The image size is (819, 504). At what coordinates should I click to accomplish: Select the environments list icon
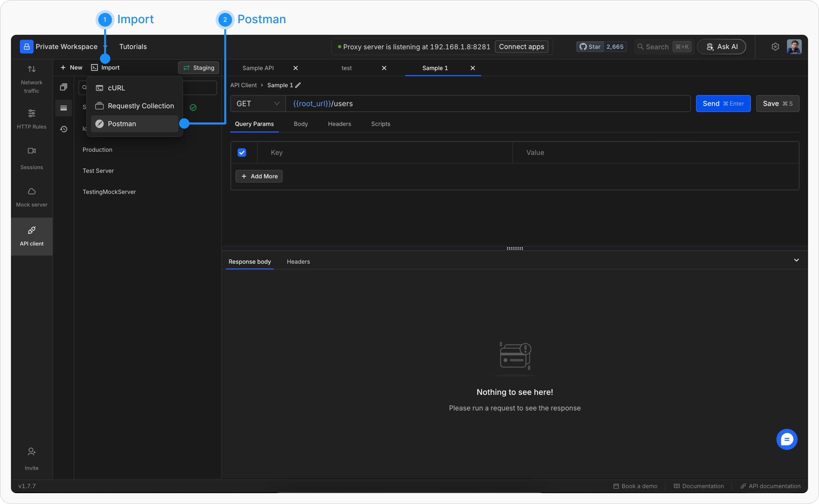pos(63,108)
